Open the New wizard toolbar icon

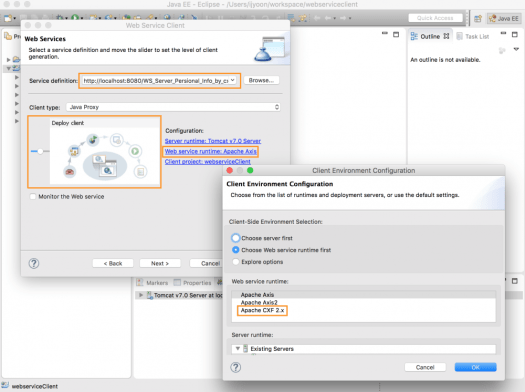8,18
